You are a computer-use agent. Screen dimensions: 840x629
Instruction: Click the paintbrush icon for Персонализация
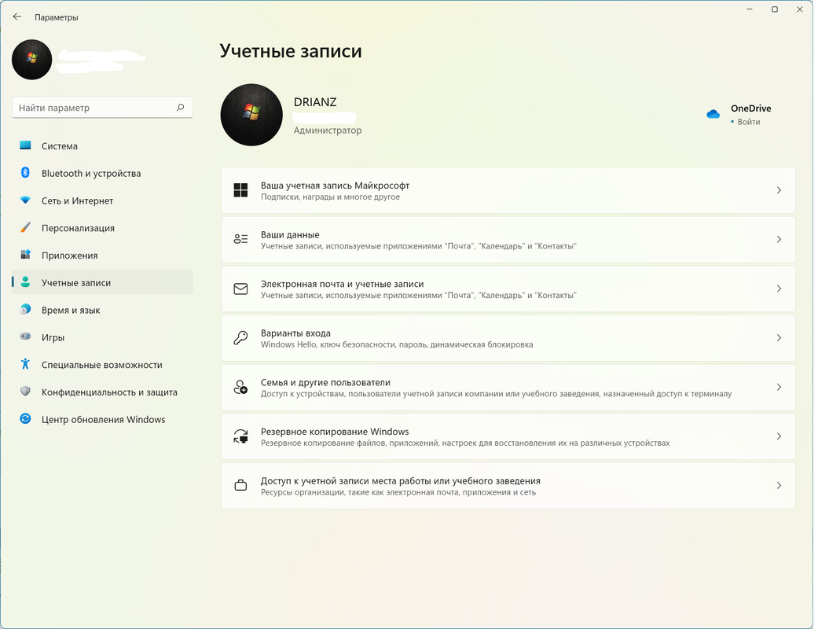click(25, 227)
